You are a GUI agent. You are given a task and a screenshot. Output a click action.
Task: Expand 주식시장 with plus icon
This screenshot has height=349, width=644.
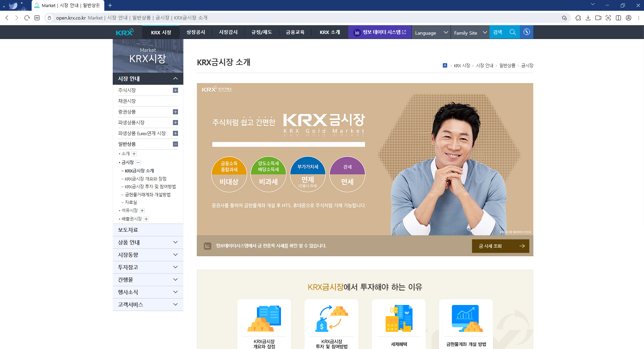coord(175,90)
